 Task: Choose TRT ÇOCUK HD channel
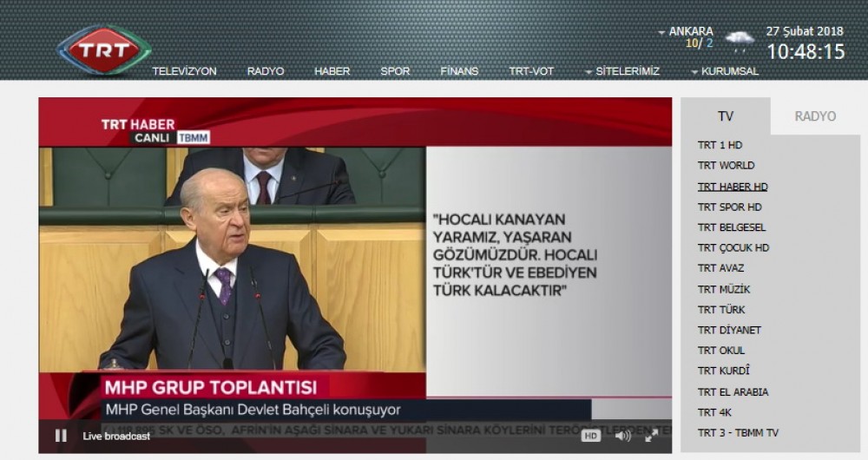(733, 248)
